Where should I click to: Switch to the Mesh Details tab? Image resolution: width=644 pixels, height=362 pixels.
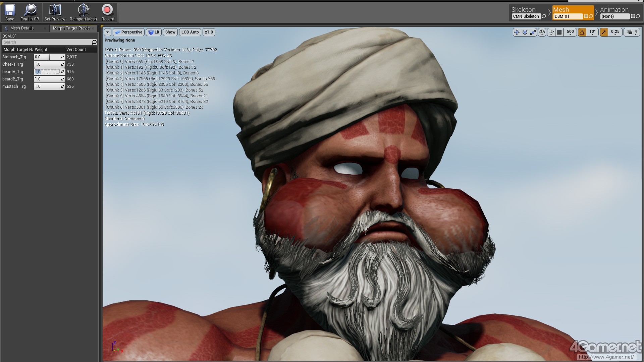[22, 28]
